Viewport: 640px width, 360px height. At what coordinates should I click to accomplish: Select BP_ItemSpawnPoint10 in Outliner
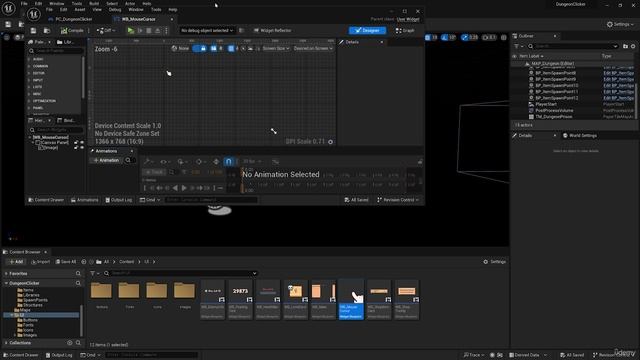(x=557, y=86)
